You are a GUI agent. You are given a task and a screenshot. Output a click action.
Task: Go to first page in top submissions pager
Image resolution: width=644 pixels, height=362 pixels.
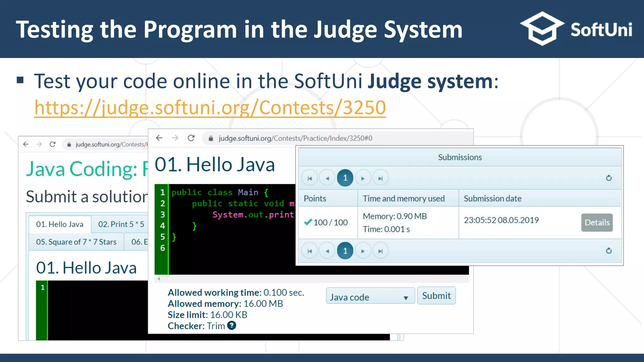(310, 178)
